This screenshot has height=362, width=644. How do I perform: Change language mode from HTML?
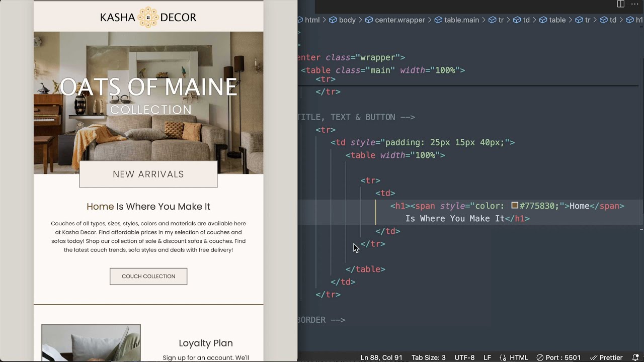click(x=519, y=357)
